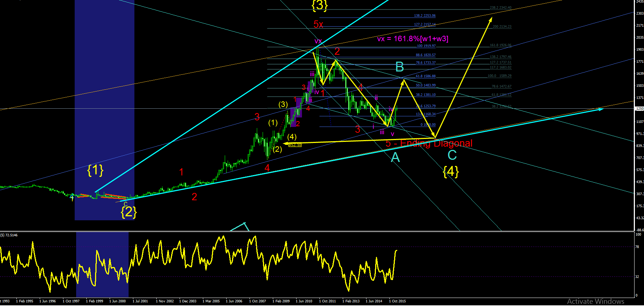The width and height of the screenshot is (644, 306).
Task: Click Fibonacci extension '161.8 1926.06'
Action: 500,45
